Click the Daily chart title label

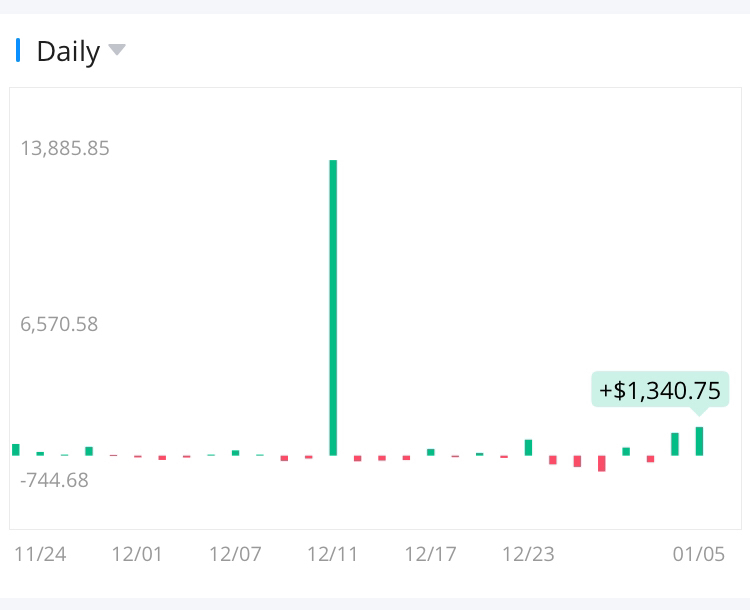[x=68, y=51]
